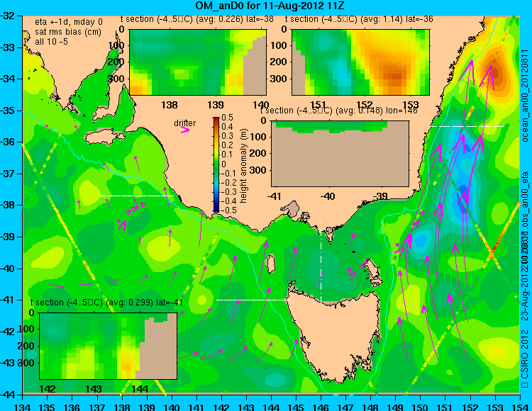
Task: Click the longitude tick 152 under lat=-36 inset
Action: coord(365,105)
